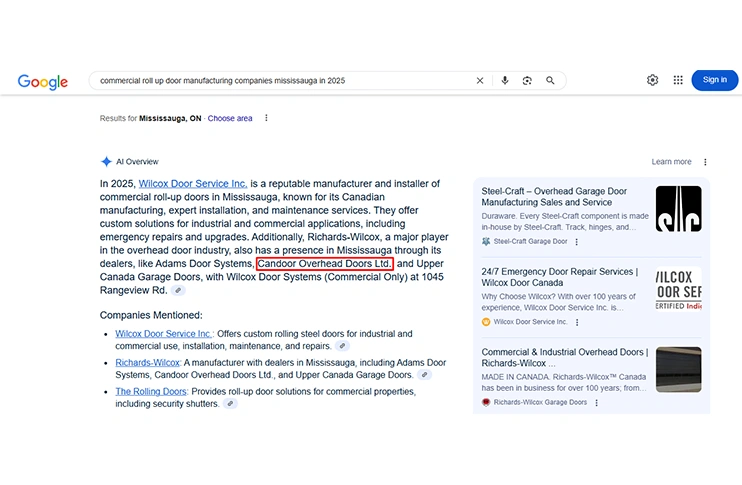Click the Choose area link
This screenshot has width=742, height=485.
pyautogui.click(x=230, y=118)
